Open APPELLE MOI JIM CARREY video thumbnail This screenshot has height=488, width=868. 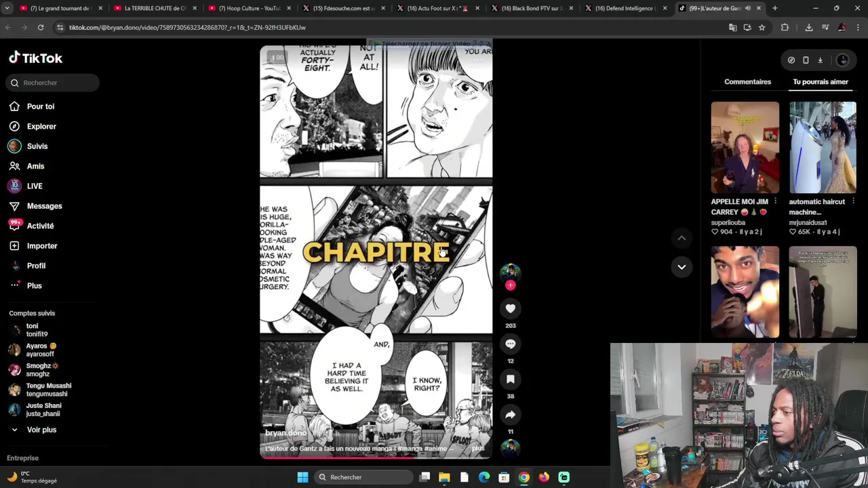click(x=745, y=148)
